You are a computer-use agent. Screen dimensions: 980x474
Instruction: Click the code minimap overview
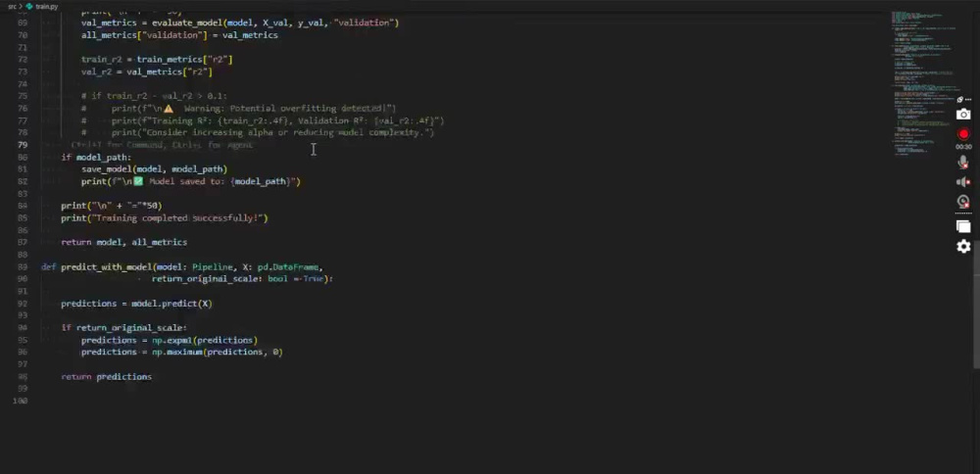[924, 81]
